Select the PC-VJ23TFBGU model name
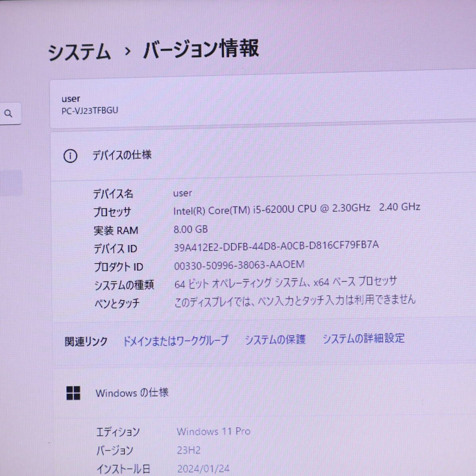 pyautogui.click(x=90, y=111)
